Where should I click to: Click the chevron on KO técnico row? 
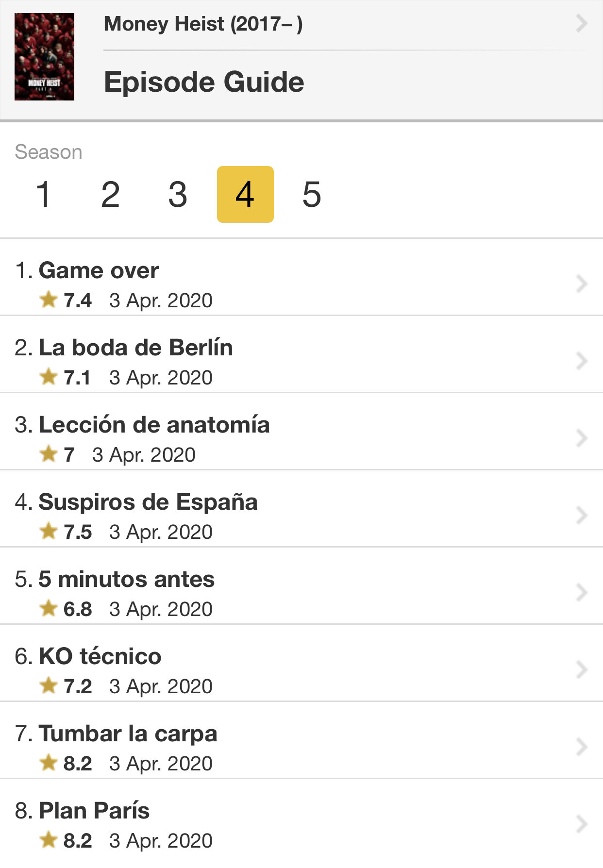point(581,669)
